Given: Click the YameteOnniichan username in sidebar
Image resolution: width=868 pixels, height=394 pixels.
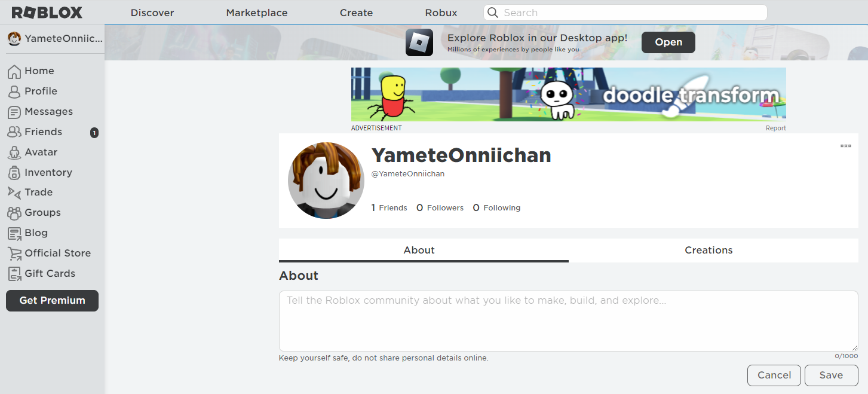Looking at the screenshot, I should (64, 39).
